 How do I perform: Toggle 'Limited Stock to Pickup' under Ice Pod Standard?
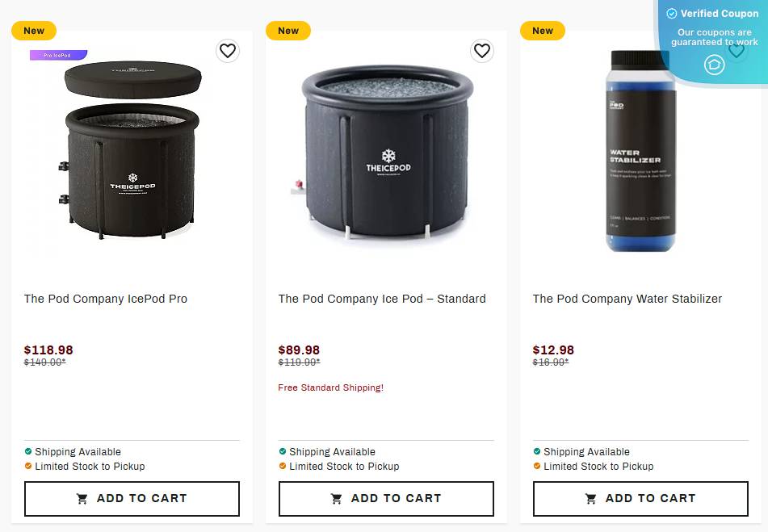tap(344, 467)
